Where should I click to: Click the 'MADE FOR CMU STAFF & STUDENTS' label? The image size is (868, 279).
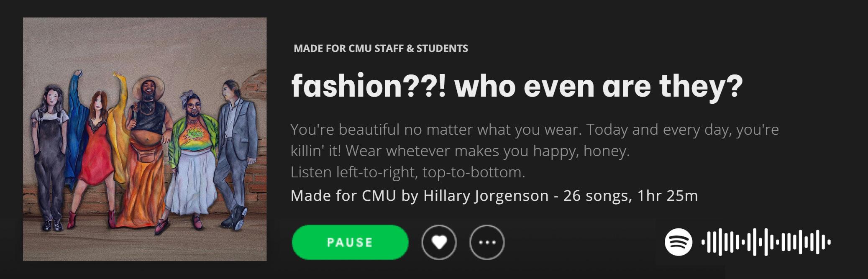coord(381,49)
